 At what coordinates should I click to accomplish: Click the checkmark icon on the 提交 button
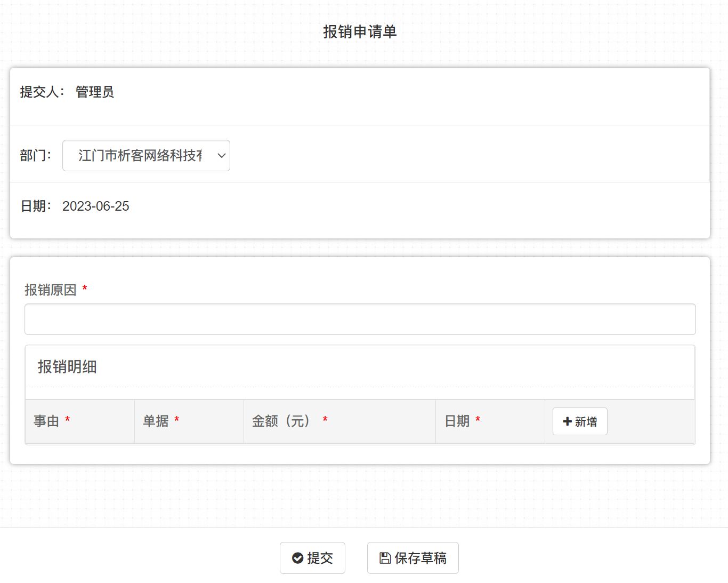pos(297,558)
